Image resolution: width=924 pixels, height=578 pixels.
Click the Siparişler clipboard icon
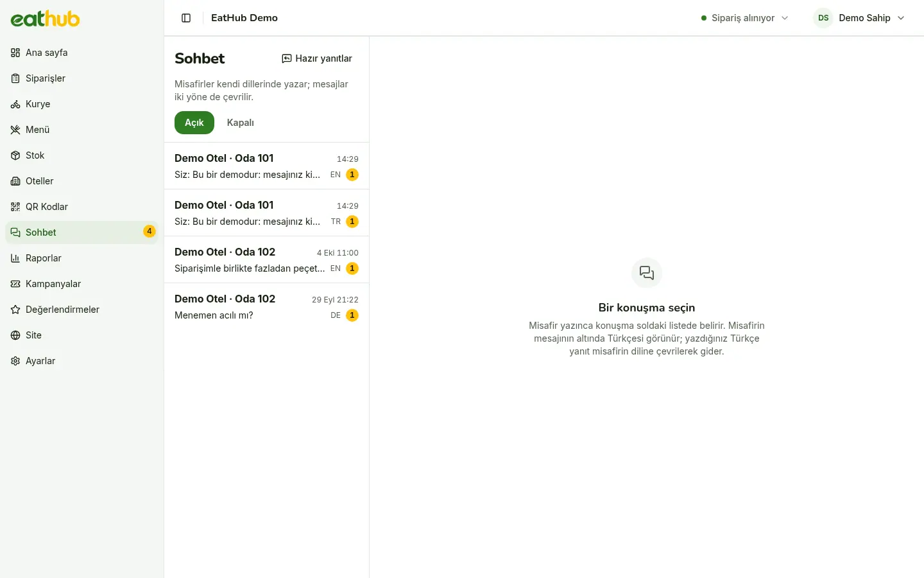pos(15,78)
